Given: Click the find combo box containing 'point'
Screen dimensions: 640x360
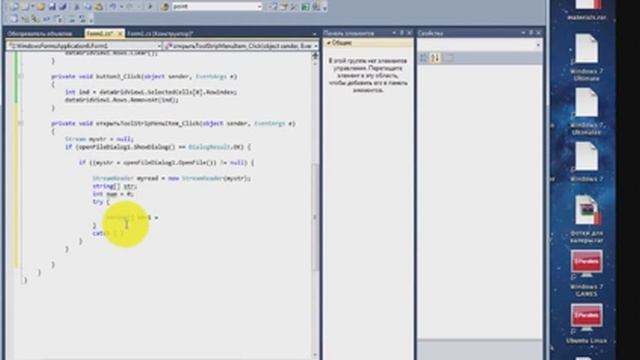Looking at the screenshot, I should click(217, 7).
